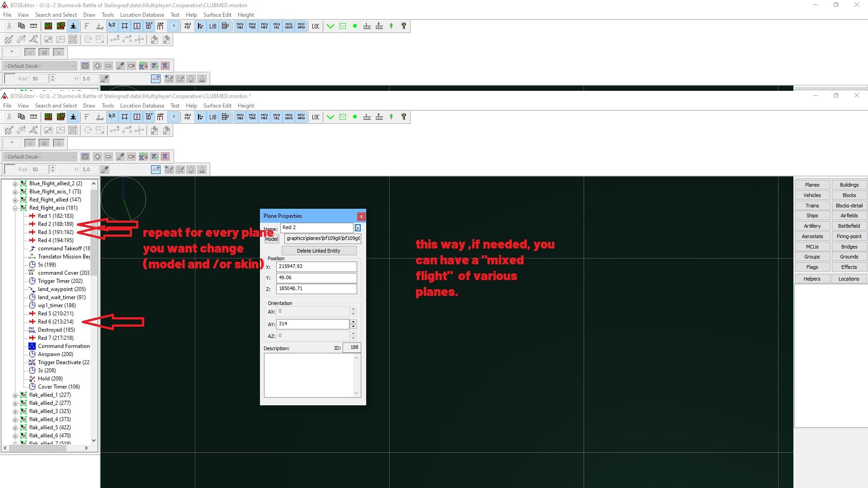Expand the Blue_flight_allied_2 tree node
Image resolution: width=868 pixels, height=488 pixels.
[15, 184]
